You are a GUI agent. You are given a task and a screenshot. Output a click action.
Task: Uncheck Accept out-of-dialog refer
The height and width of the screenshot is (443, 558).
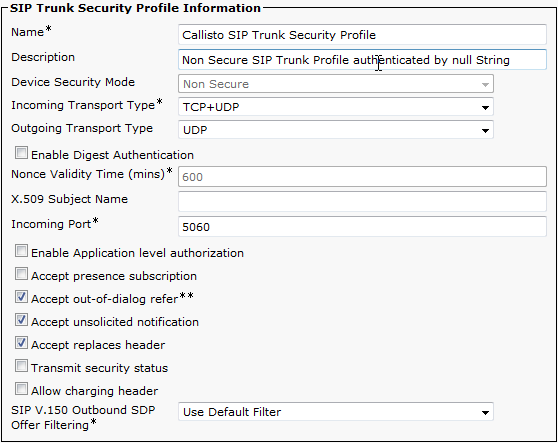point(21,297)
